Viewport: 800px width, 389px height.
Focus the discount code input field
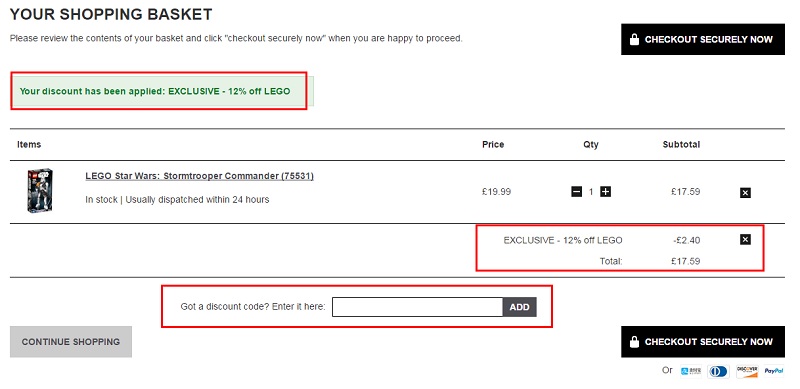click(417, 307)
